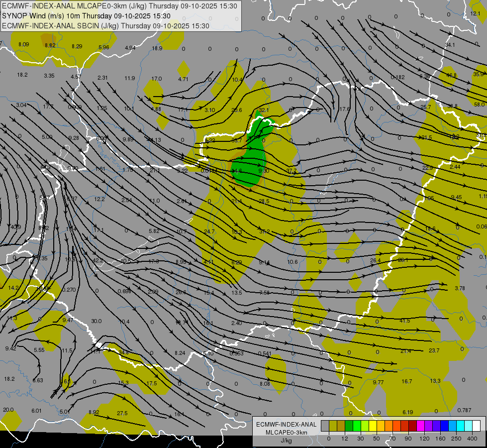The width and height of the screenshot is (487, 448).
Task: Select the magenta legend color swatch
Action: [x=420, y=426]
